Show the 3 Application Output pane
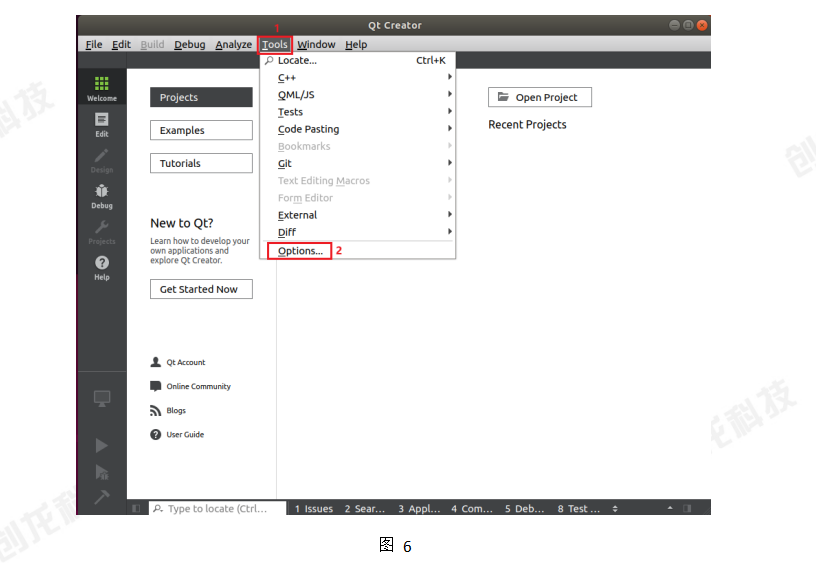 pyautogui.click(x=419, y=508)
